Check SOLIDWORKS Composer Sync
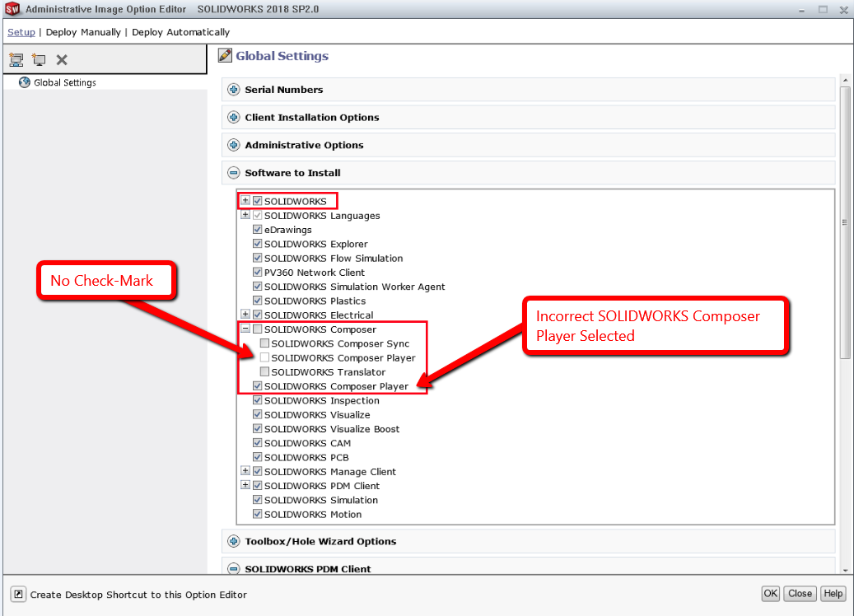Screen dimensions: 854x616 pos(264,343)
